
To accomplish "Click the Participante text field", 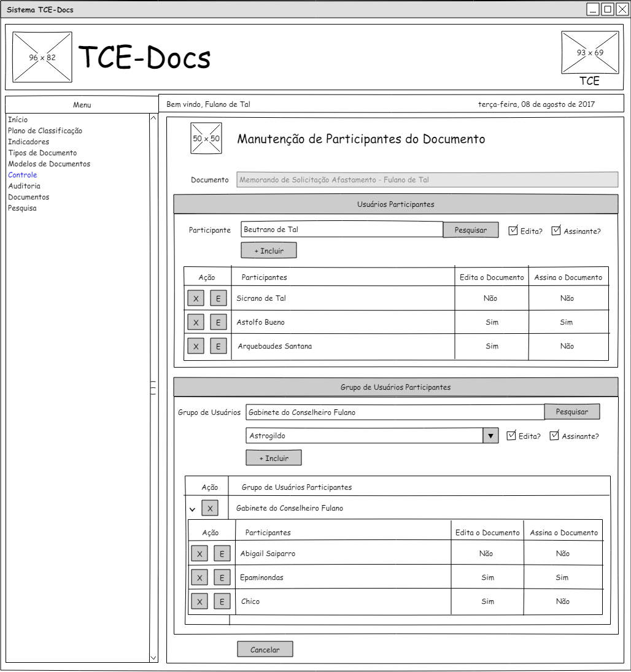I will [341, 230].
